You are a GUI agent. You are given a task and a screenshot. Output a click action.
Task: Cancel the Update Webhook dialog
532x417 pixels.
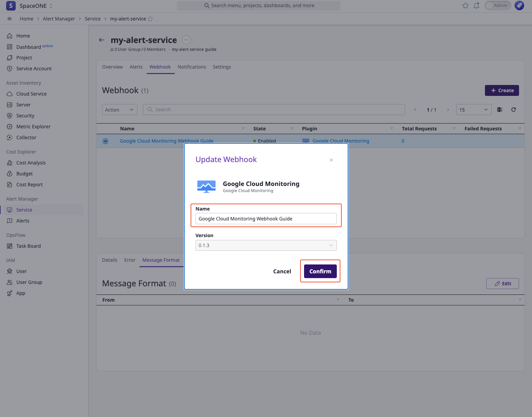tap(282, 271)
